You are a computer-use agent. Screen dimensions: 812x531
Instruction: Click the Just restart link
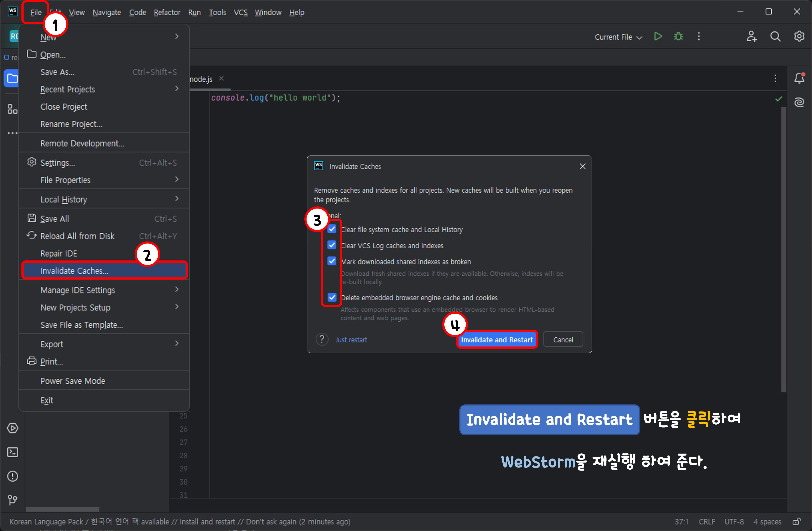351,340
